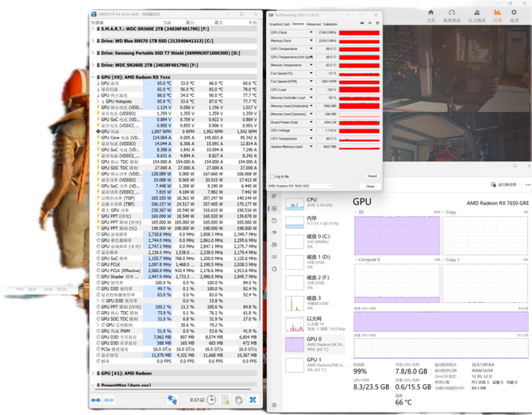This screenshot has height=415, width=532.
Task: Open Task Manager settings gear at bottom left
Action: 274,405
